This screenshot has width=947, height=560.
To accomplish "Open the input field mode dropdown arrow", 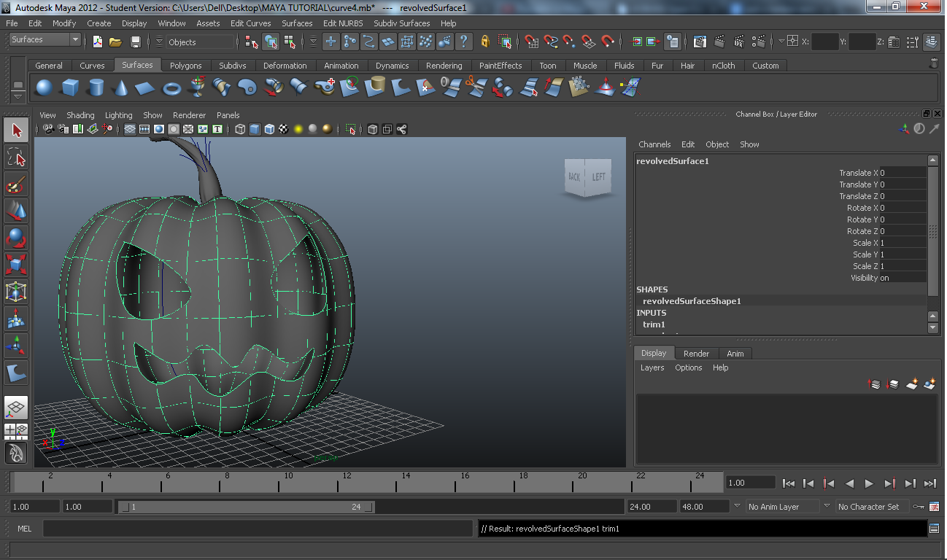I will [781, 42].
